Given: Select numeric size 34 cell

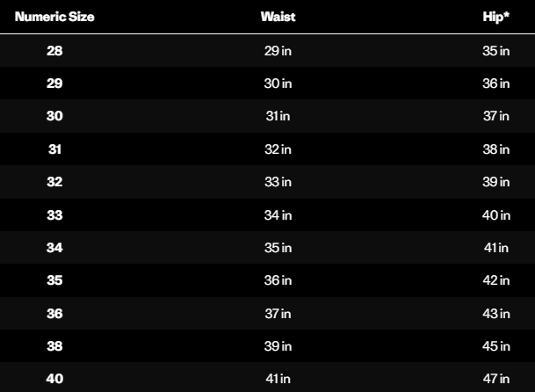Looking at the screenshot, I should tap(54, 248).
